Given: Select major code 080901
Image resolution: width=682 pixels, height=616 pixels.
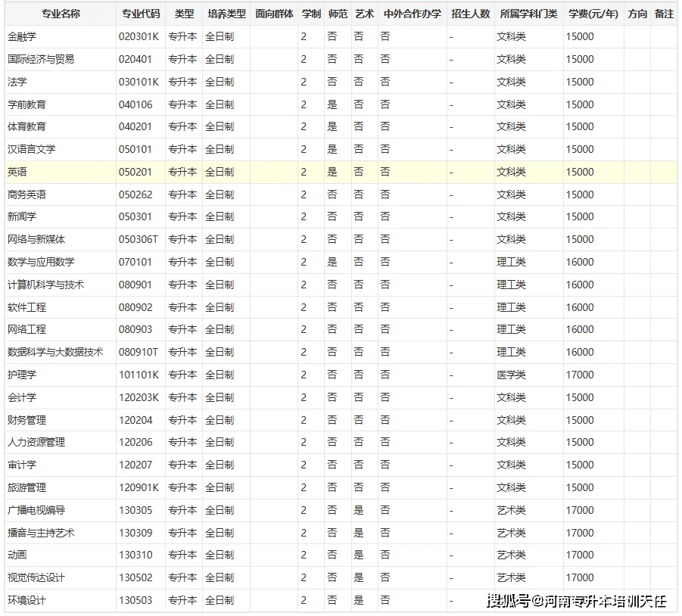Looking at the screenshot, I should (135, 285).
